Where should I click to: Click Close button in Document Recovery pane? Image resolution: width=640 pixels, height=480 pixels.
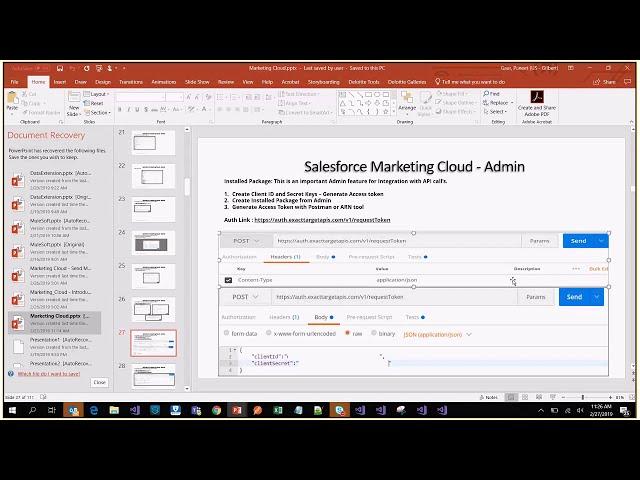tap(100, 382)
